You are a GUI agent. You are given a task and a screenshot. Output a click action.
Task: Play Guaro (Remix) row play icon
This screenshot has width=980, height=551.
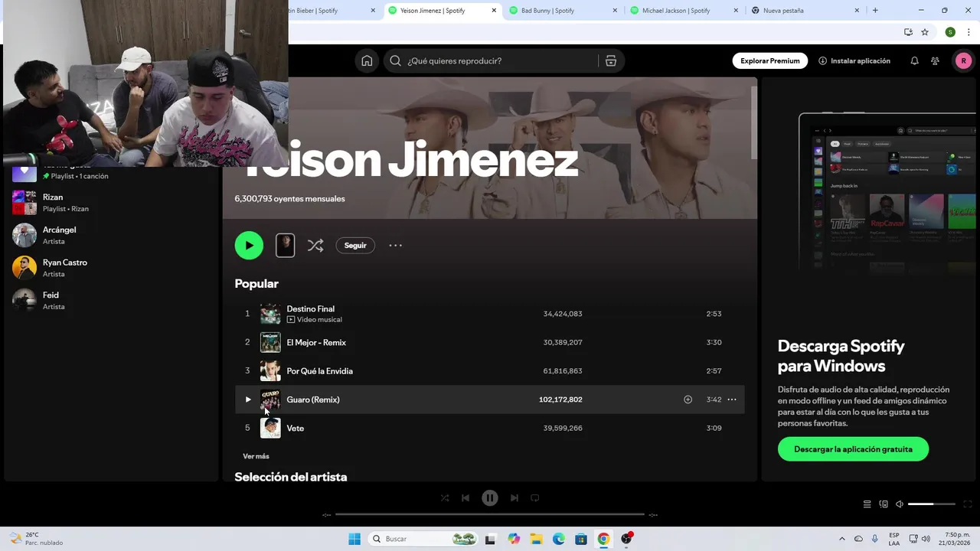click(x=247, y=399)
